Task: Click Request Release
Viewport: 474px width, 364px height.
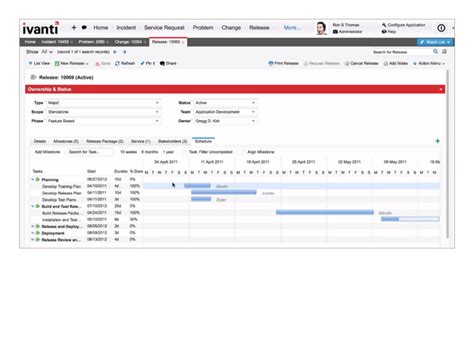Action: click(322, 63)
